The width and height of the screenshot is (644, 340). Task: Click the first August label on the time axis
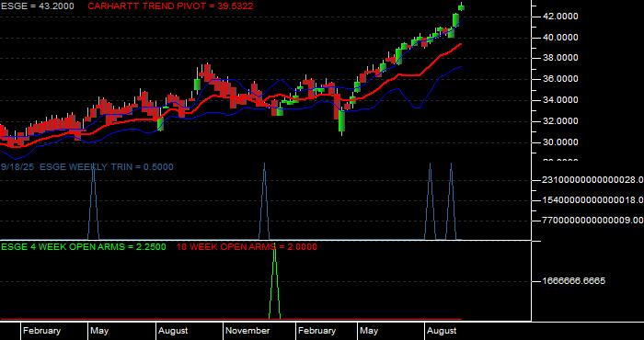coord(173,331)
